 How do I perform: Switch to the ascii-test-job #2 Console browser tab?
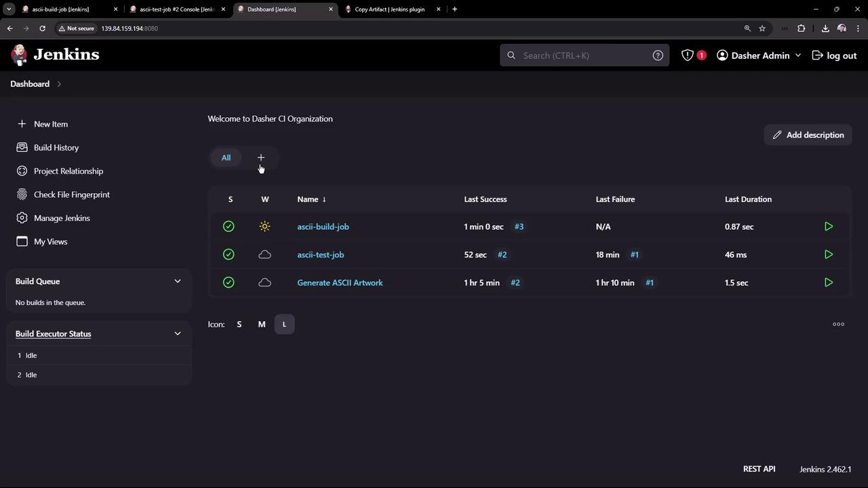[x=176, y=9]
